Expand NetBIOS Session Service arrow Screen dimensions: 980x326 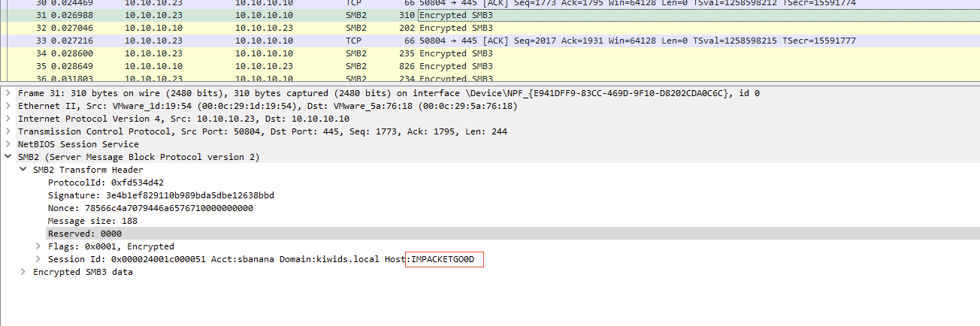pyautogui.click(x=8, y=144)
